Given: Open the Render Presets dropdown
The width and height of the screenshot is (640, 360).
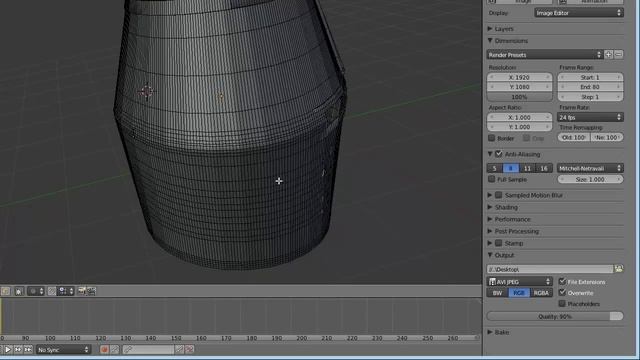Looking at the screenshot, I should (x=544, y=55).
